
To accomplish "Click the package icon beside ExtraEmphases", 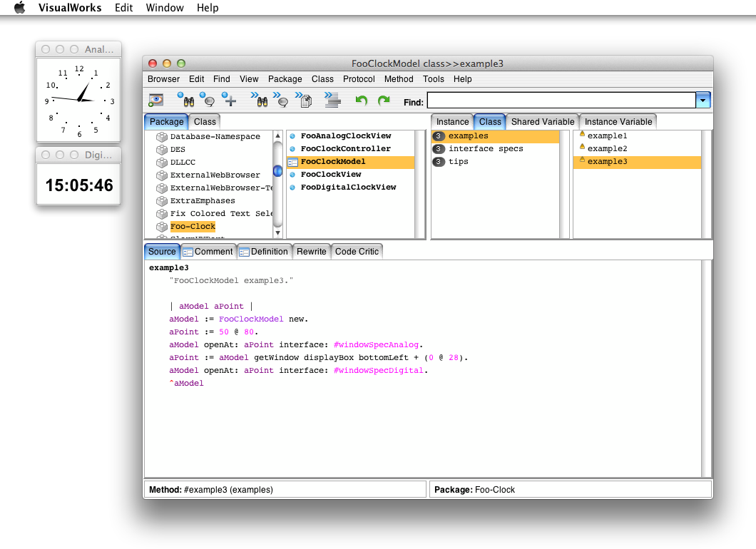I will click(161, 201).
